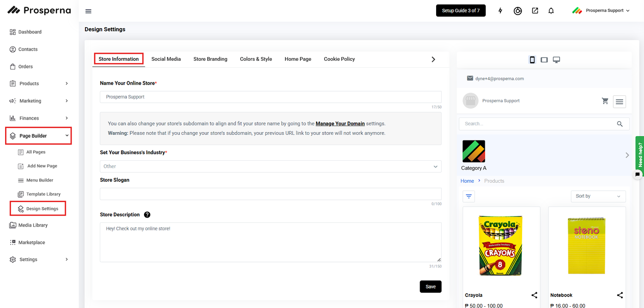Click the store avatar icon in preview
644x308 pixels.
click(471, 101)
